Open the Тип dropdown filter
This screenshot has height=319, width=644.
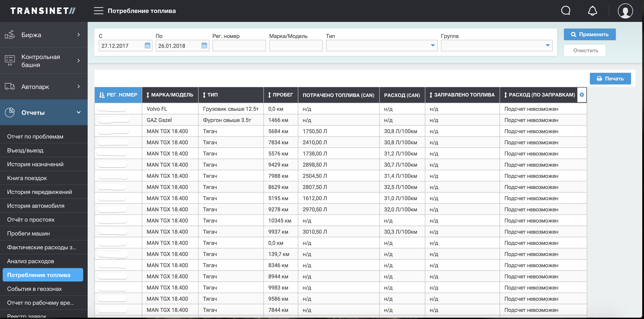coord(381,46)
